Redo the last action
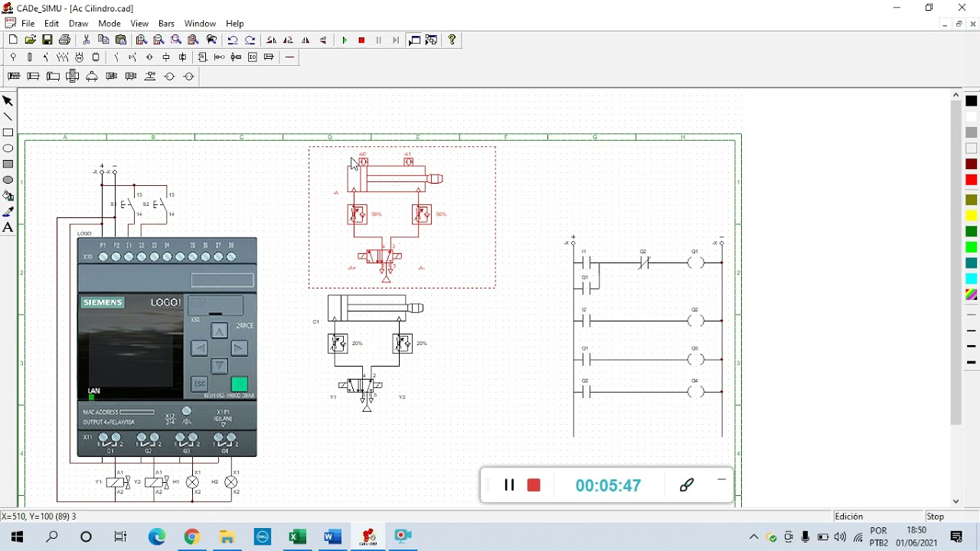 250,40
